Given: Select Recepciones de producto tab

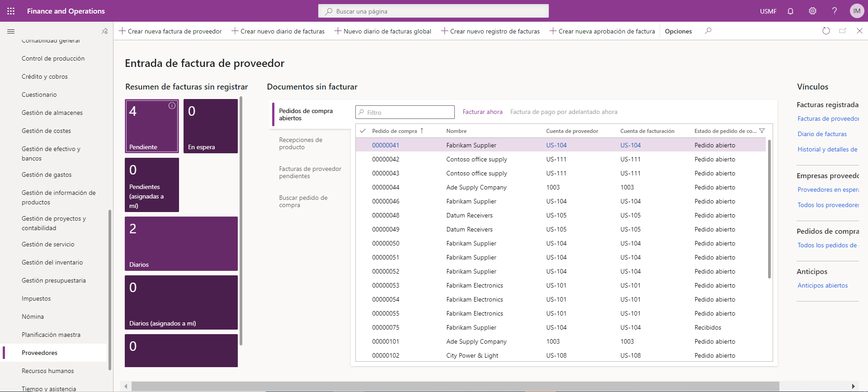Looking at the screenshot, I should pyautogui.click(x=311, y=143).
